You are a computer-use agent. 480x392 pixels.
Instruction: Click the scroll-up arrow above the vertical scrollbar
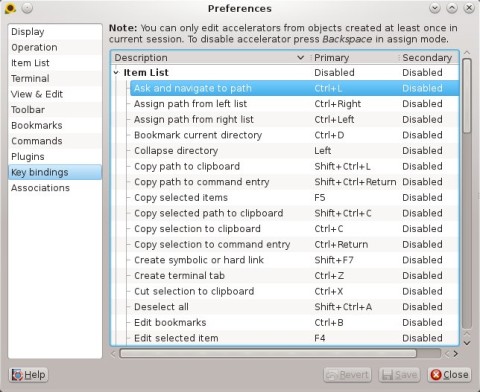click(467, 53)
